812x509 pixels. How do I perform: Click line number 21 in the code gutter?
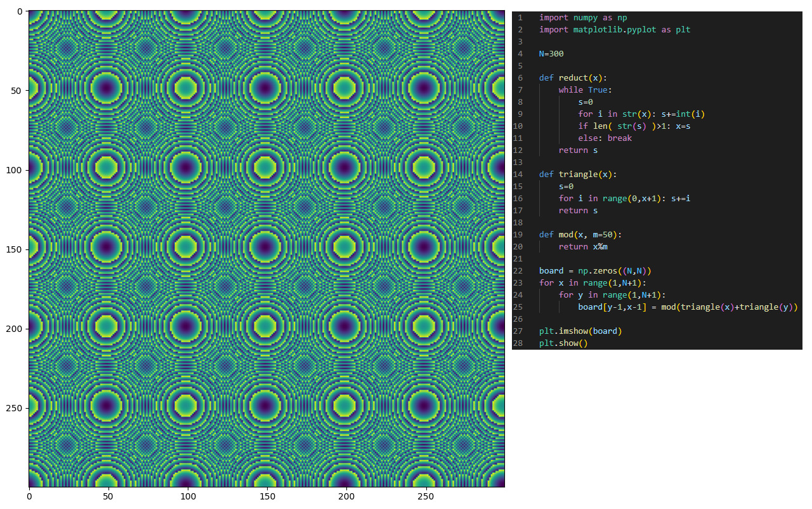[518, 259]
